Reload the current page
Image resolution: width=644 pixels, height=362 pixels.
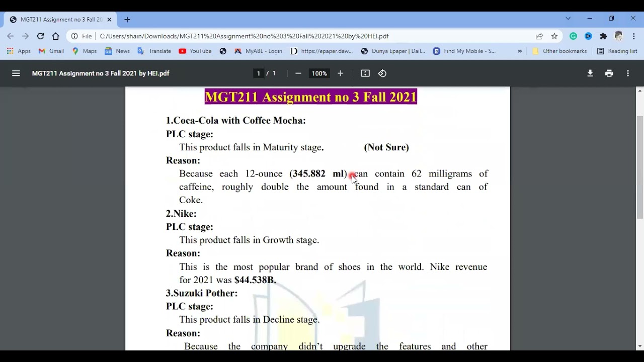tap(41, 36)
